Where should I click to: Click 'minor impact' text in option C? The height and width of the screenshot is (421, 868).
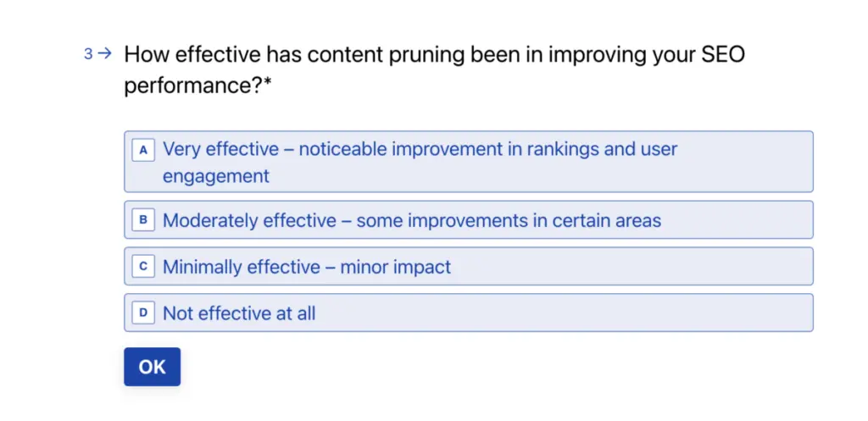pyautogui.click(x=396, y=267)
